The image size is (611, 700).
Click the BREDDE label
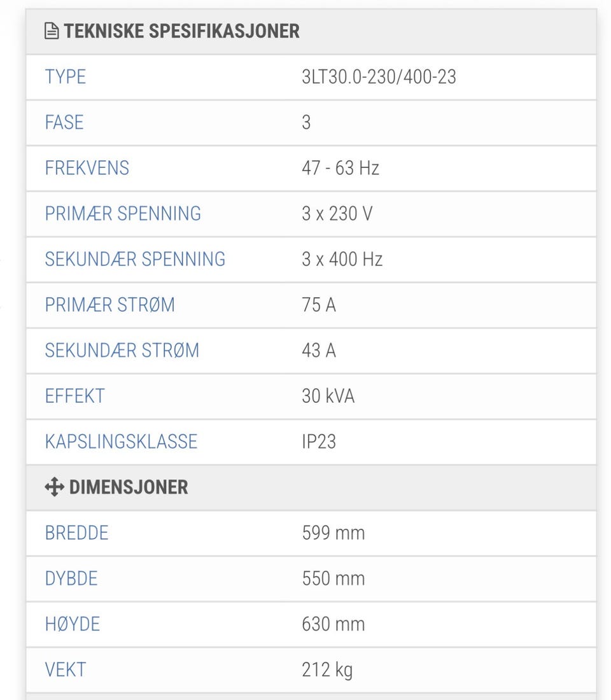point(77,533)
